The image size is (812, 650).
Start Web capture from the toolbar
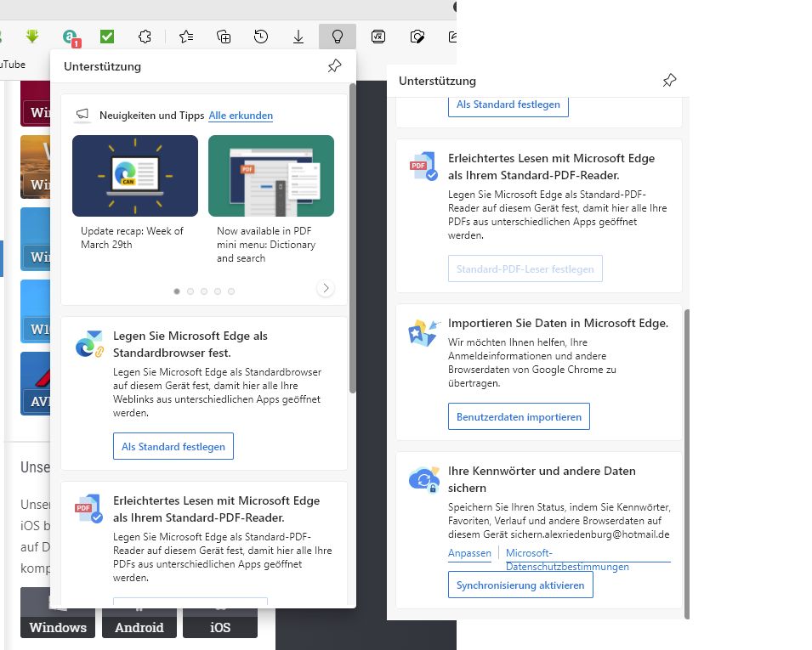pos(417,37)
